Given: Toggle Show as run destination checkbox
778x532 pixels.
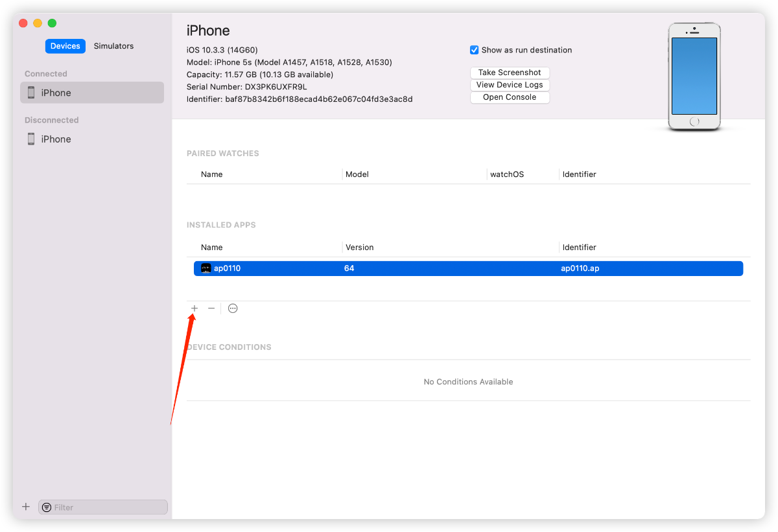Looking at the screenshot, I should tap(474, 50).
